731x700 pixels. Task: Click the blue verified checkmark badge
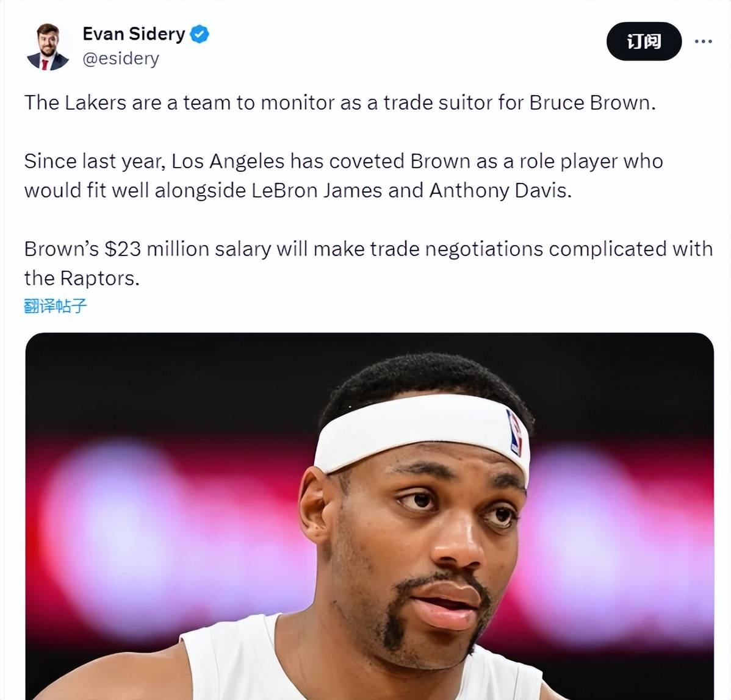click(x=200, y=34)
